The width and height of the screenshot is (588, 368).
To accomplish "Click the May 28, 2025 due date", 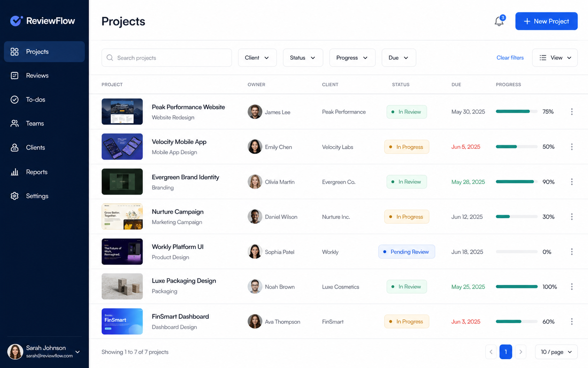I will click(x=468, y=182).
